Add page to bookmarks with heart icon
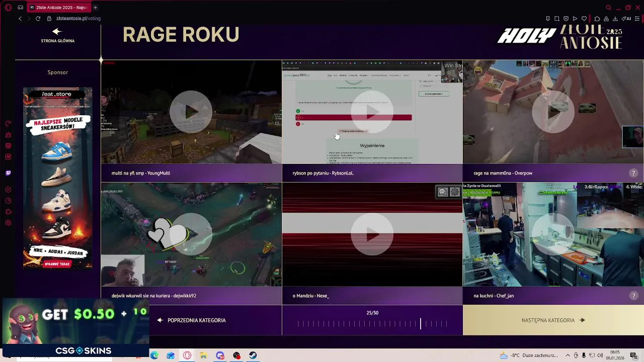The width and height of the screenshot is (644, 362). [584, 19]
